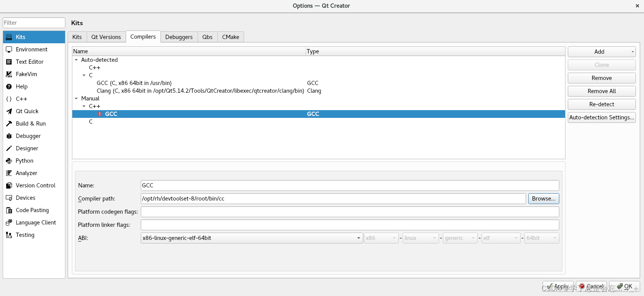Open the Build & Run hammer icon

click(x=9, y=124)
